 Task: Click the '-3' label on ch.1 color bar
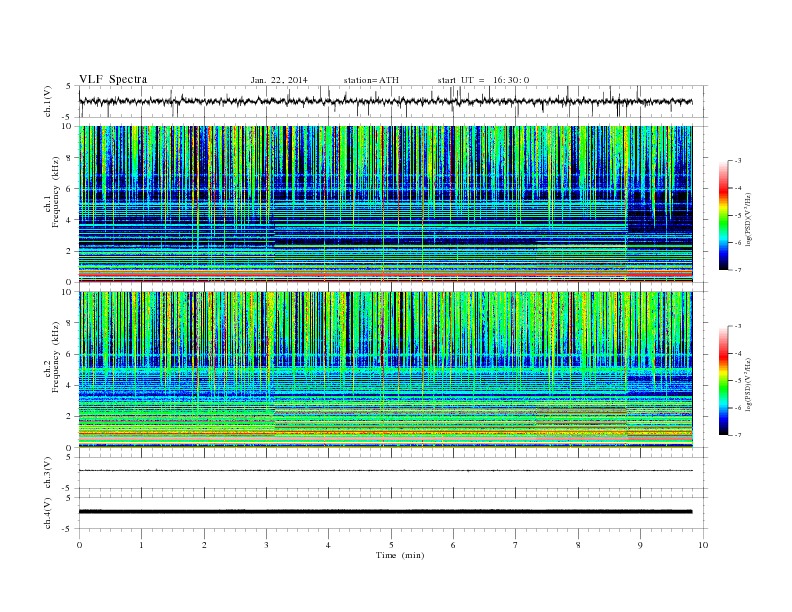[x=737, y=161]
